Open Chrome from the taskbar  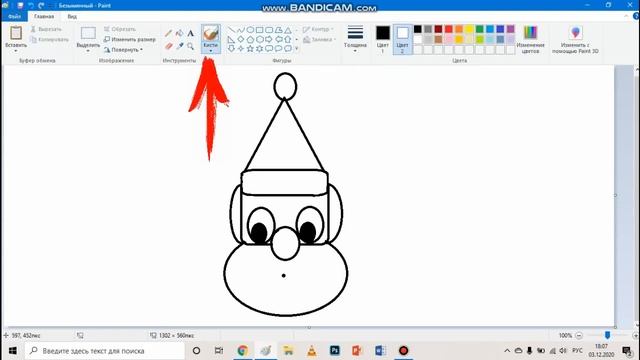pyautogui.click(x=242, y=351)
